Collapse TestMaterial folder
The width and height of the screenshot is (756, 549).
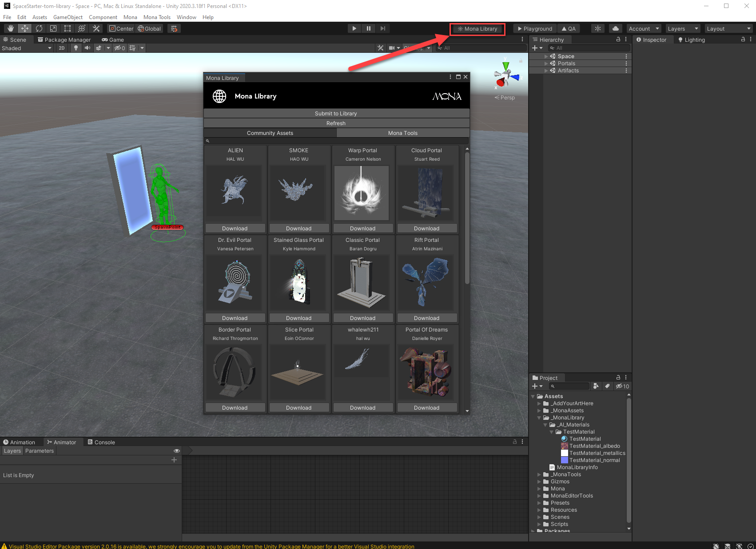click(552, 432)
